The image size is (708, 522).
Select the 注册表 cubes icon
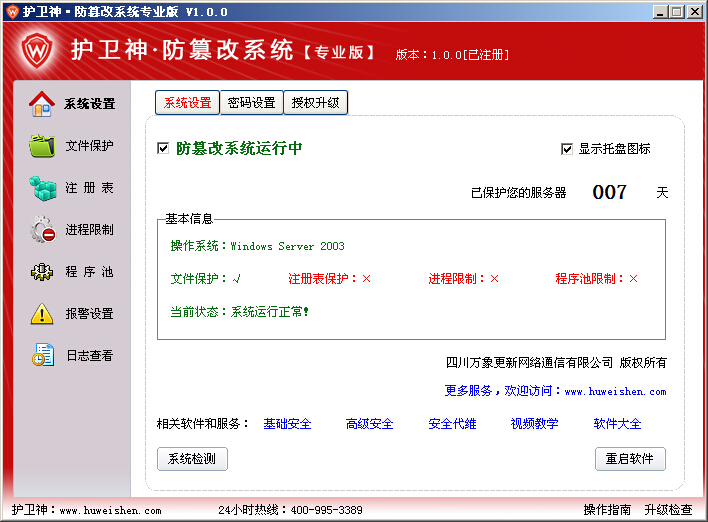coord(42,188)
